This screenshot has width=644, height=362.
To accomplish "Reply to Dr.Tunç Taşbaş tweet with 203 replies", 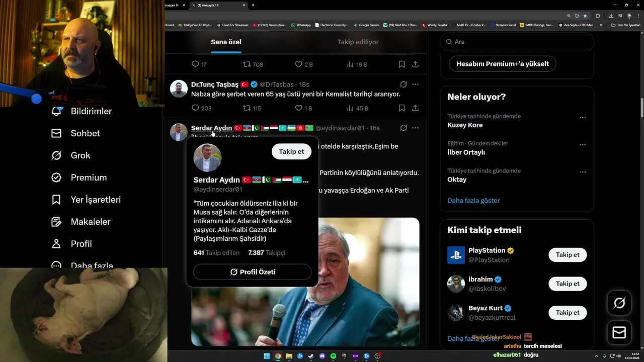I will [x=196, y=108].
